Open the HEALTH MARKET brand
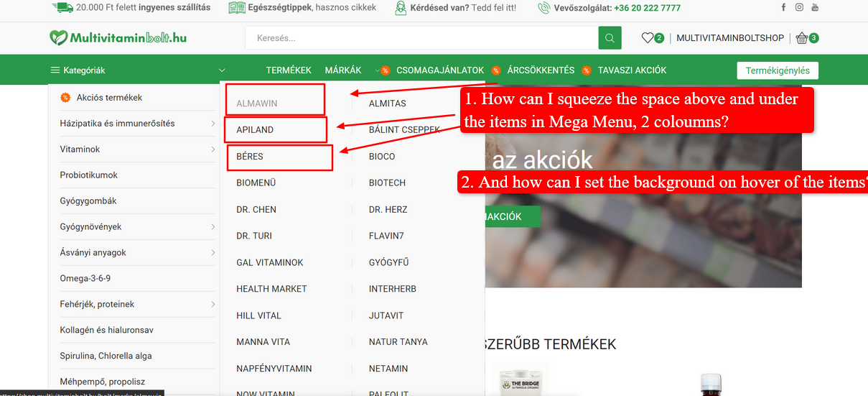This screenshot has height=396, width=868. [271, 289]
